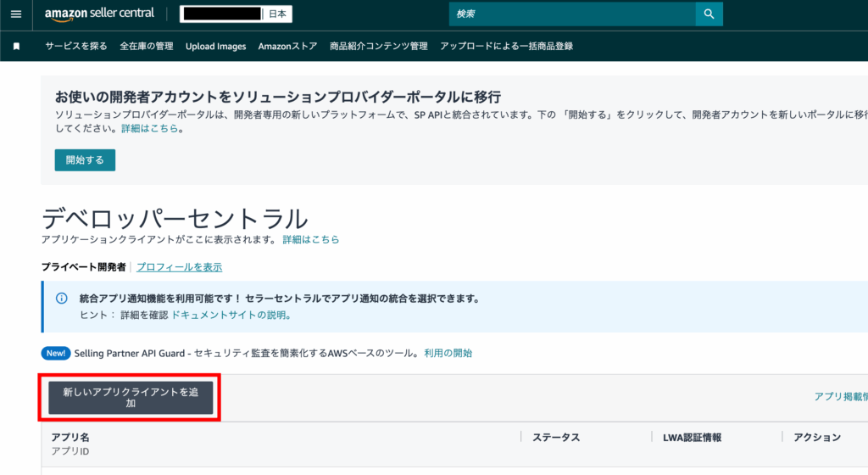This screenshot has height=475, width=868.
Task: Open アップロードによる一括商品登録 menu item
Action: (506, 47)
